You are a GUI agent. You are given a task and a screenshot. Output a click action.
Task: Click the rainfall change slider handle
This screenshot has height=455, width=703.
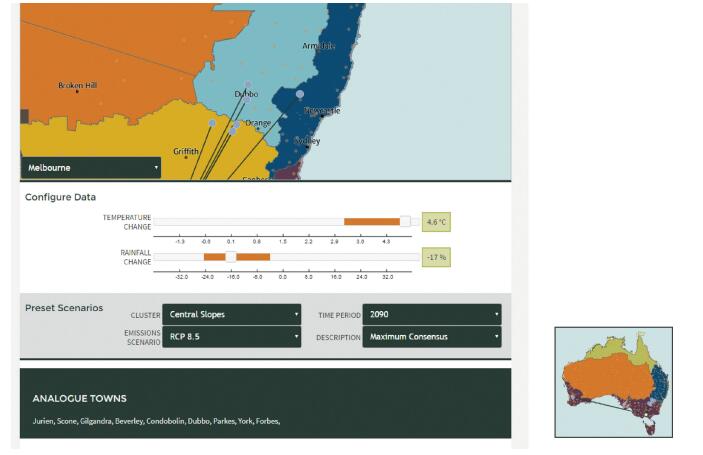click(x=231, y=257)
